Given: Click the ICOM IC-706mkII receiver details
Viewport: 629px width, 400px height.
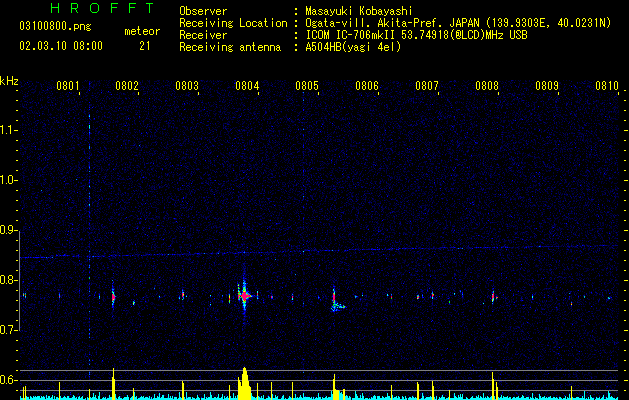Looking at the screenshot, I should pyautogui.click(x=416, y=35).
